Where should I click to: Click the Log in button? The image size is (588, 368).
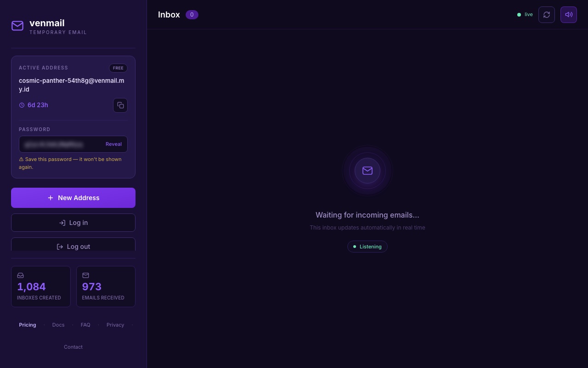pyautogui.click(x=73, y=223)
